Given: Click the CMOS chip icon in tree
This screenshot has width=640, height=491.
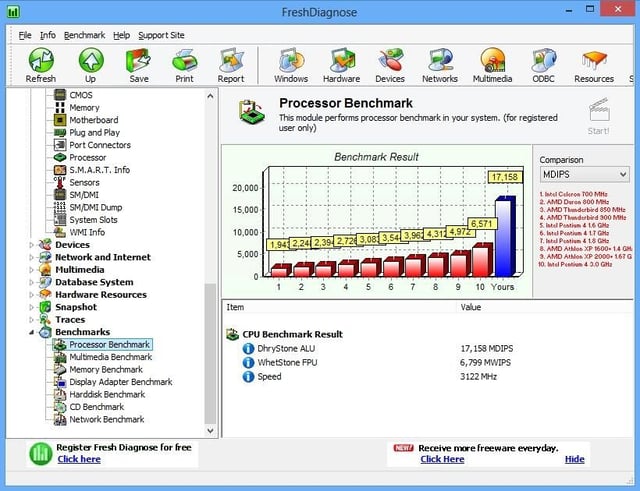Looking at the screenshot, I should pyautogui.click(x=60, y=95).
